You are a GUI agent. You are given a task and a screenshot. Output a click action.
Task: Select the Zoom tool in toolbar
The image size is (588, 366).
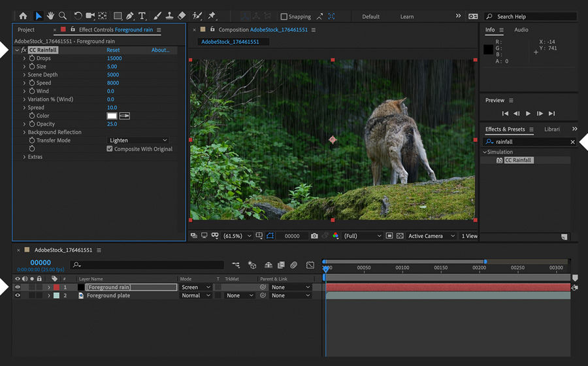coord(63,16)
